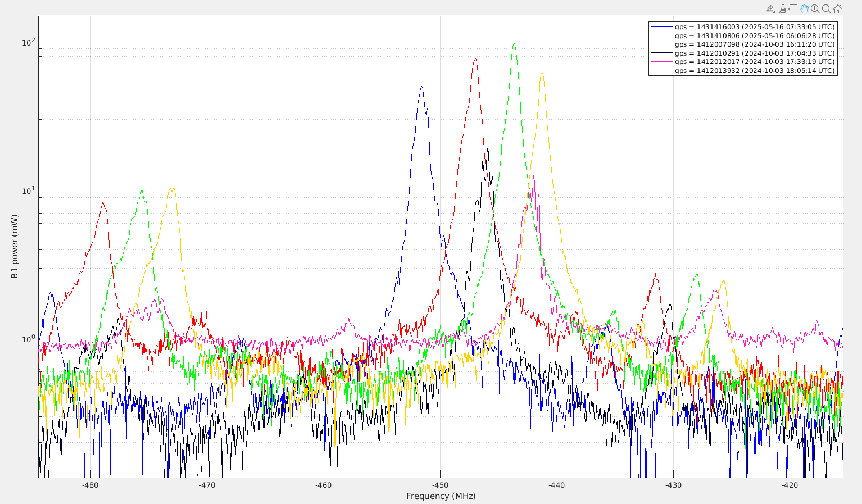Click legend entry gps = 1431416003
862x504 pixels.
click(x=743, y=27)
